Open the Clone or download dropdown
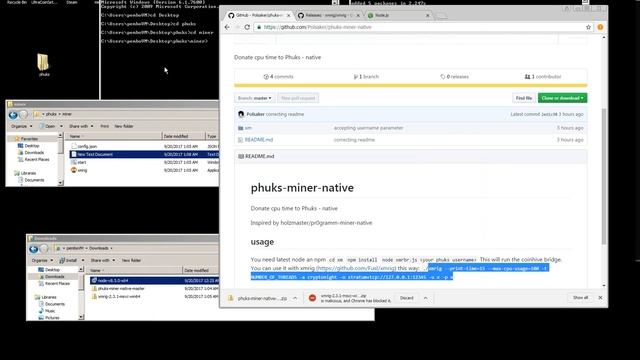Image resolution: width=640 pixels, height=360 pixels. tap(562, 98)
